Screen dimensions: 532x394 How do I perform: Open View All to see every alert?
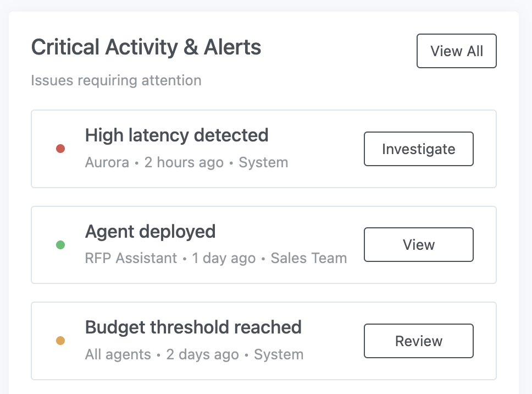click(x=456, y=51)
